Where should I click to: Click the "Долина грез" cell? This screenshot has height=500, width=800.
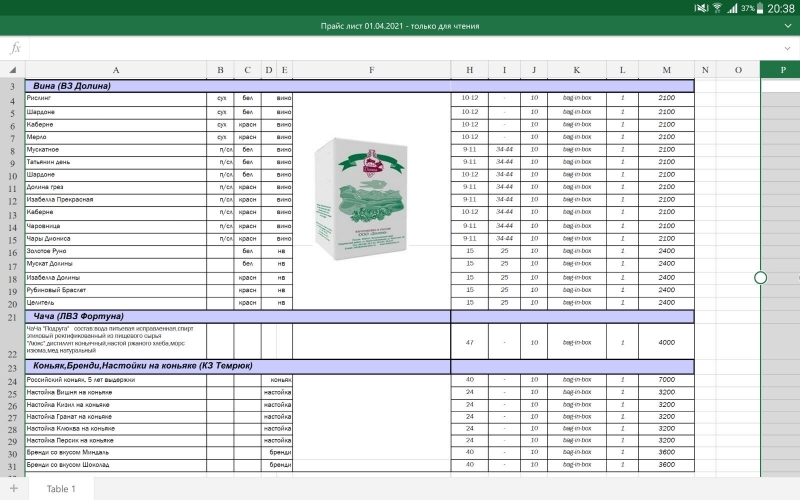coord(116,187)
